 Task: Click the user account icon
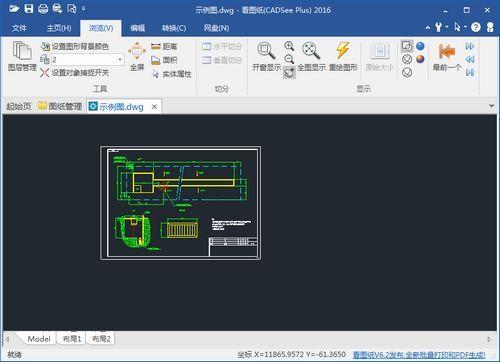490,27
